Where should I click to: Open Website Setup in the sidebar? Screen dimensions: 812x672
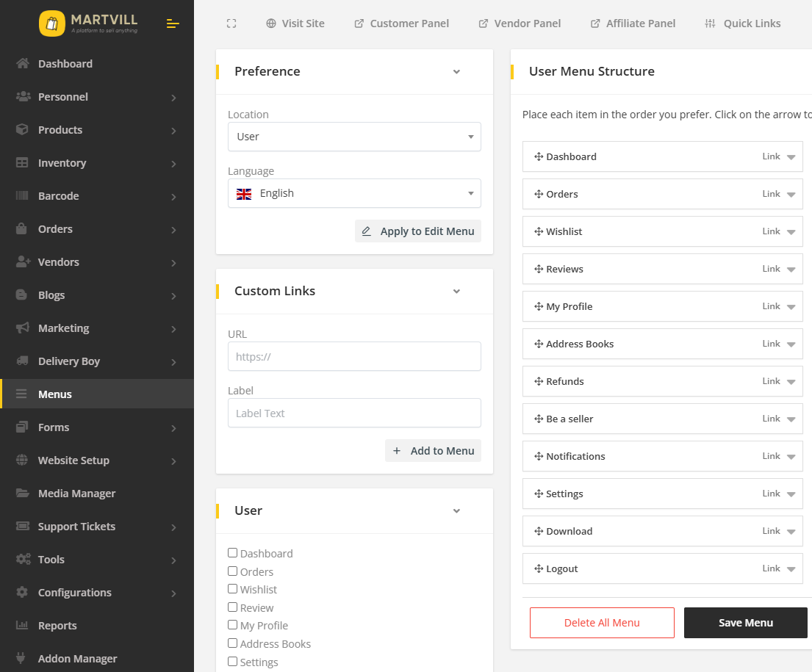73,460
